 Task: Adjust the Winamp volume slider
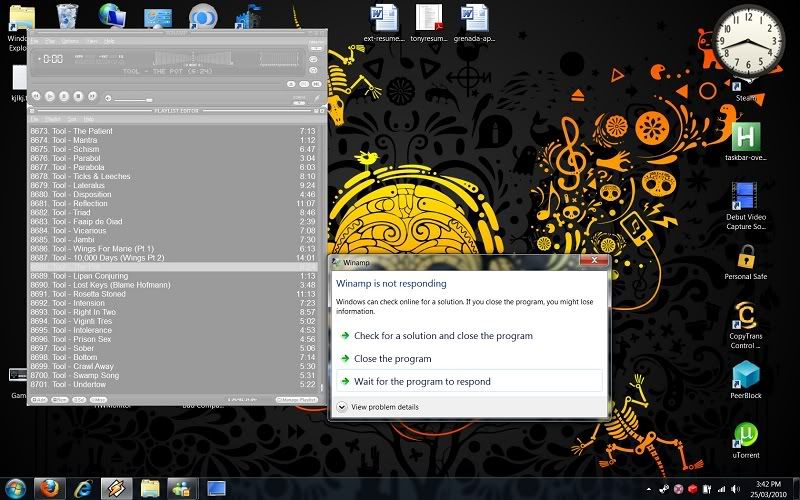tap(133, 99)
